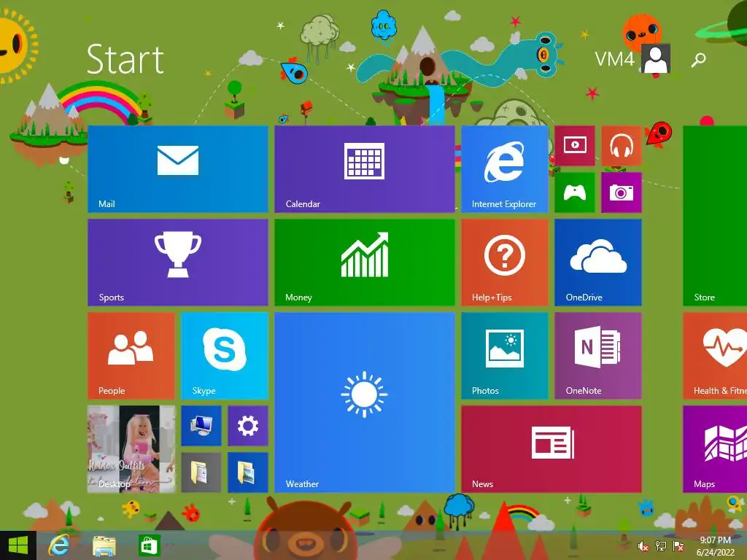Launch the Skype tile
The image size is (747, 560).
[x=225, y=356]
